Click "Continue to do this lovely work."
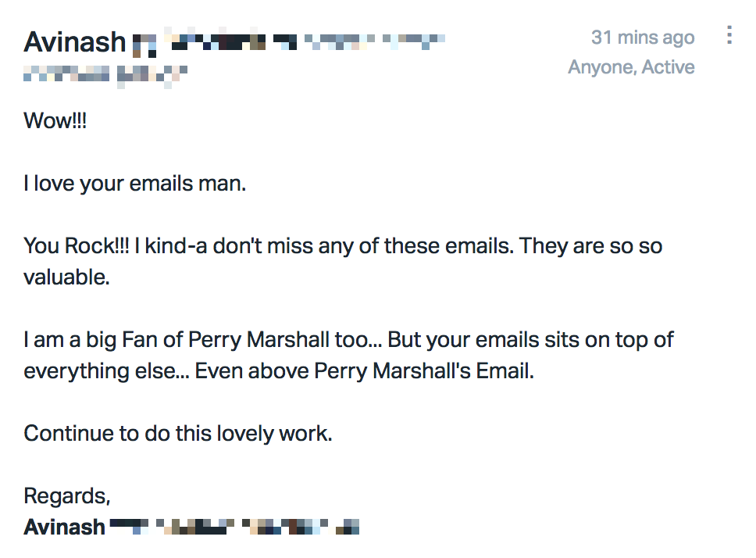756x558 pixels. 178,434
